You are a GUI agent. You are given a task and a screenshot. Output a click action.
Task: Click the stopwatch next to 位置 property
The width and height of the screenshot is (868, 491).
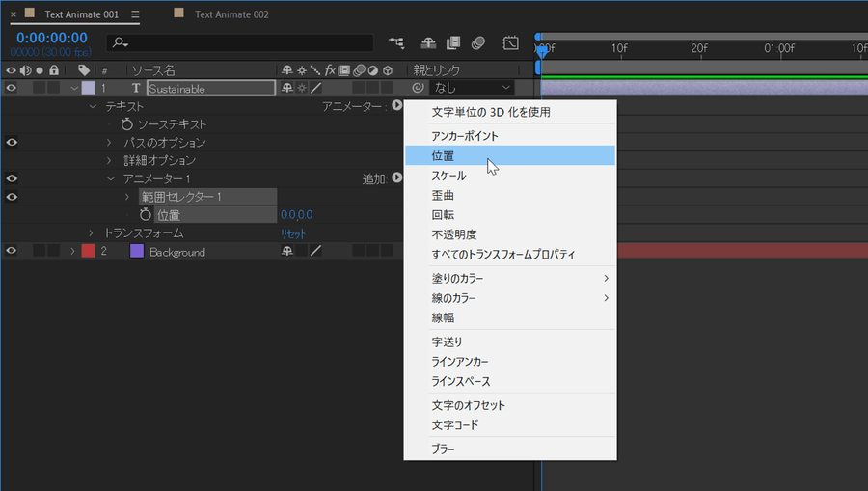[146, 215]
